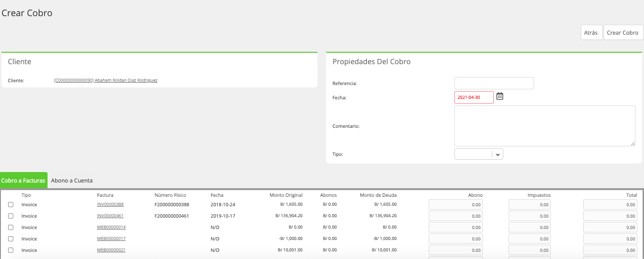The width and height of the screenshot is (644, 259).
Task: Open invoice link MEB00000014
Action: pyautogui.click(x=111, y=227)
